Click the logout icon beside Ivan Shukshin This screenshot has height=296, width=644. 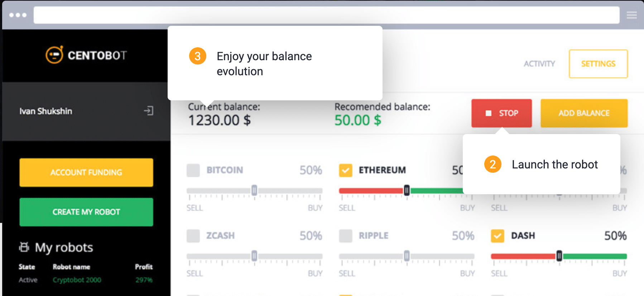pos(149,111)
